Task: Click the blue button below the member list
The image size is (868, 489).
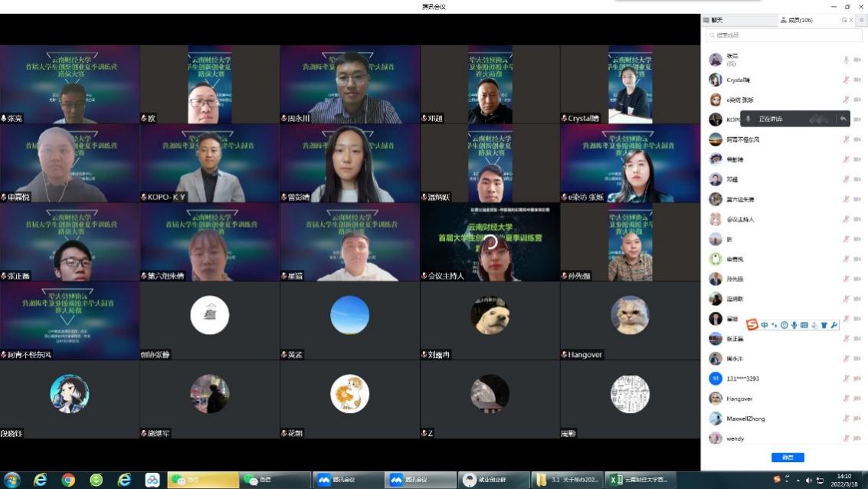Action: [787, 458]
